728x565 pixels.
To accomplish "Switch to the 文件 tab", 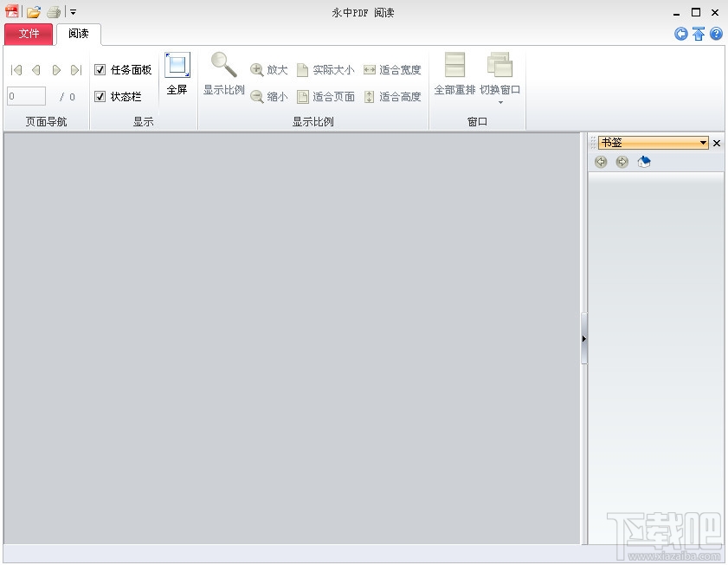I will click(29, 34).
